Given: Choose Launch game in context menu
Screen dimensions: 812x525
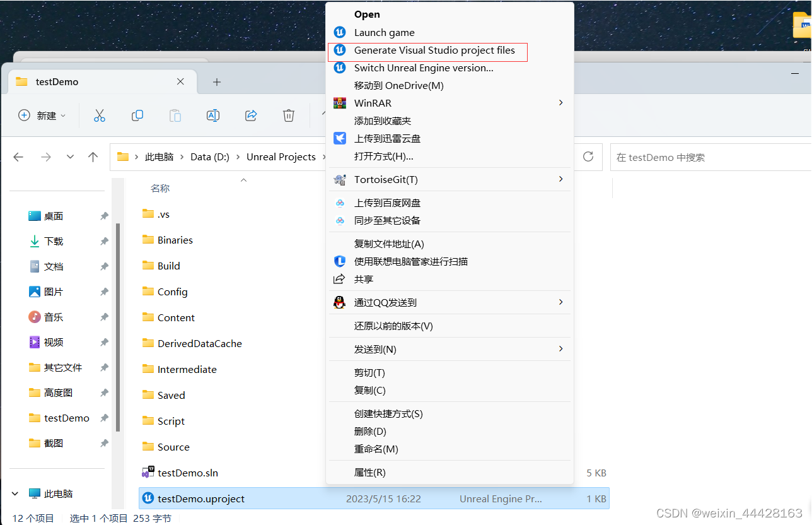Looking at the screenshot, I should tap(449, 32).
